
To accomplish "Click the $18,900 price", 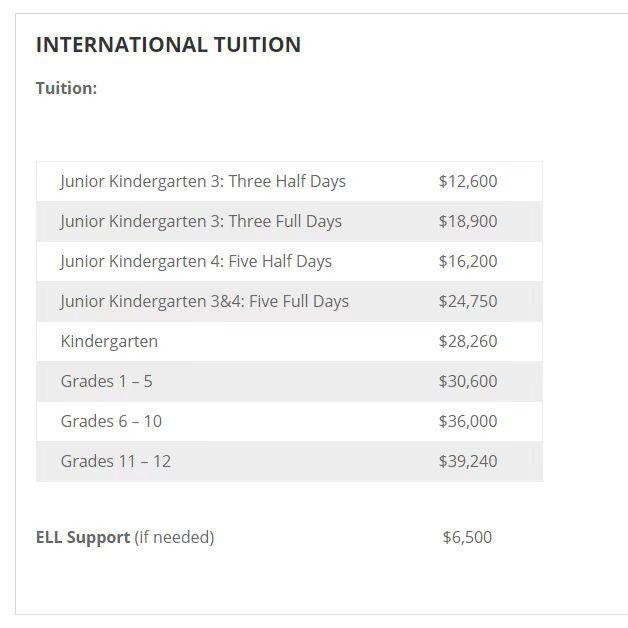I will point(468,221).
